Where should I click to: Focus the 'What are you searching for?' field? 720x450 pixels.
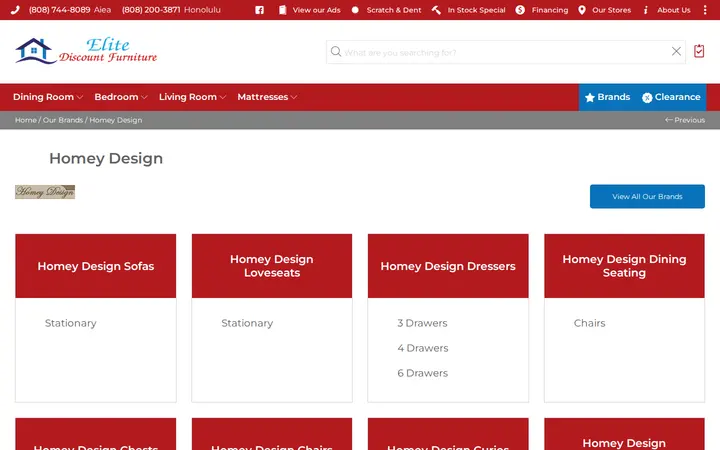click(x=505, y=52)
